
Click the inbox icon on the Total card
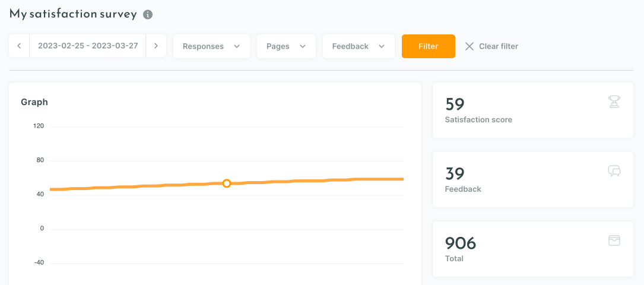point(614,240)
